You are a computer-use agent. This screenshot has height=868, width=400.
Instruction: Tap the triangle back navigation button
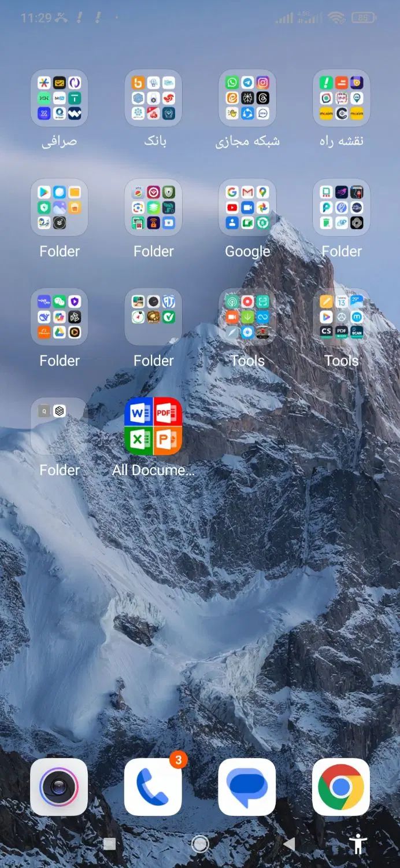[x=290, y=844]
